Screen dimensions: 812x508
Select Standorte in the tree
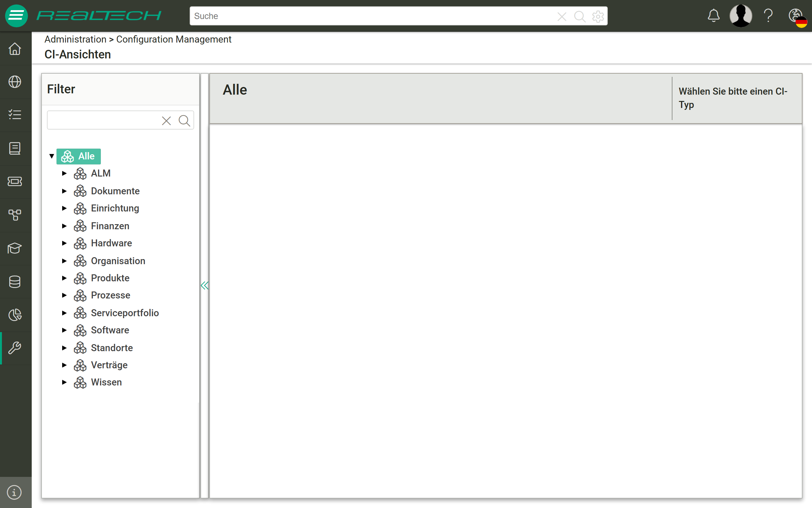(x=112, y=348)
